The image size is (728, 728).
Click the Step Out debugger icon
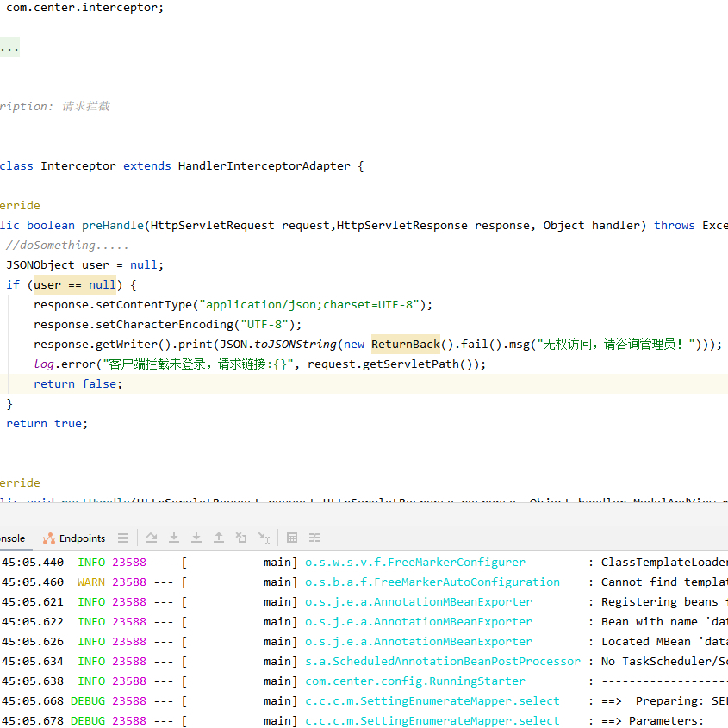click(x=219, y=538)
